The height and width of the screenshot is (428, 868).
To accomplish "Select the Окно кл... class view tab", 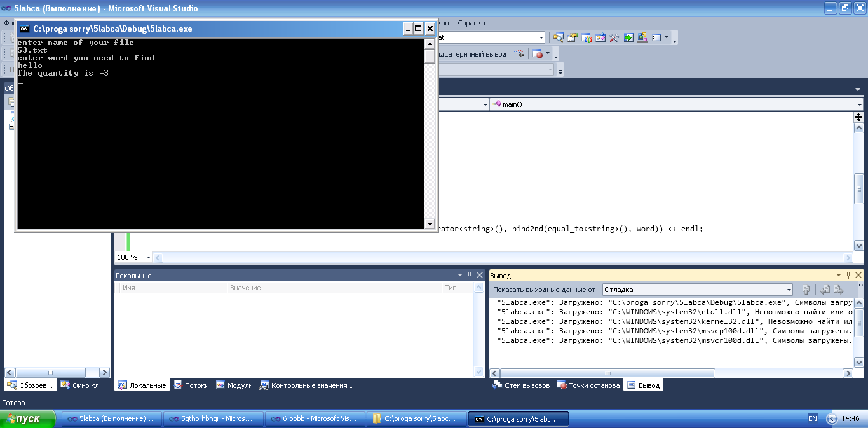I will [x=83, y=385].
